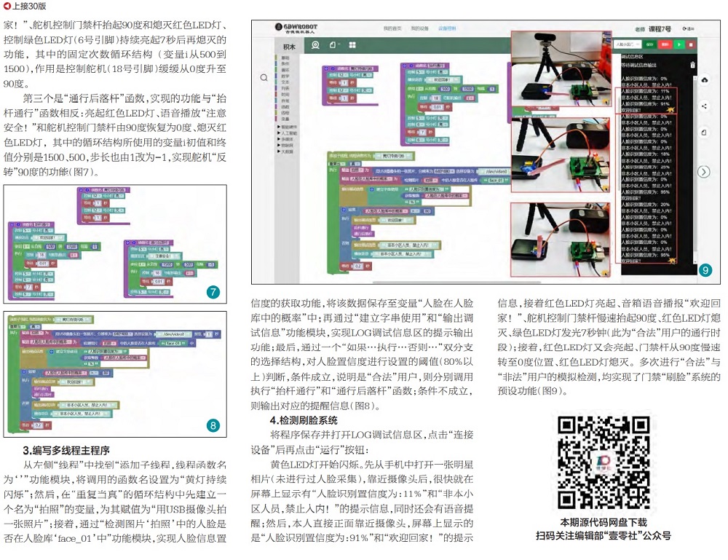Select the 设备控制 navigation tab

click(447, 28)
